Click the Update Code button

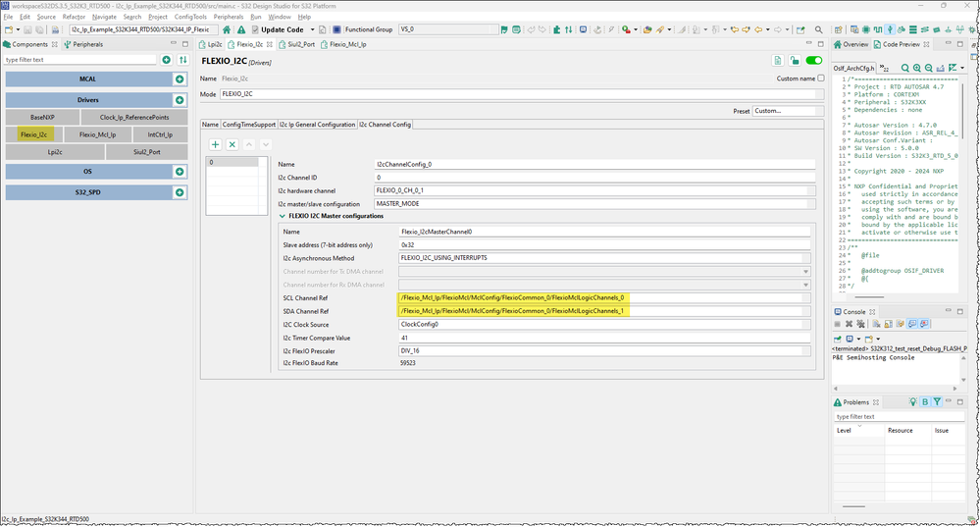(x=278, y=29)
